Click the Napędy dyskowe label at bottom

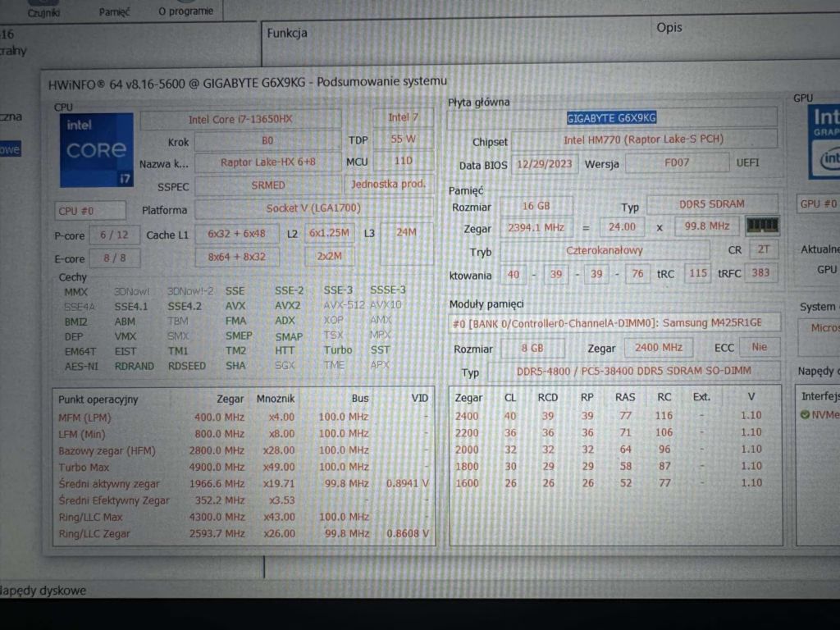43,591
